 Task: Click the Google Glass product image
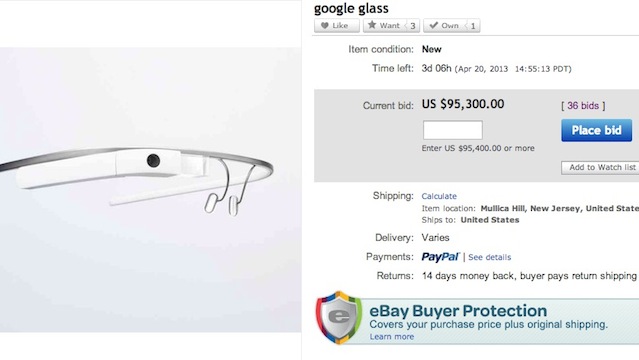coord(150,190)
